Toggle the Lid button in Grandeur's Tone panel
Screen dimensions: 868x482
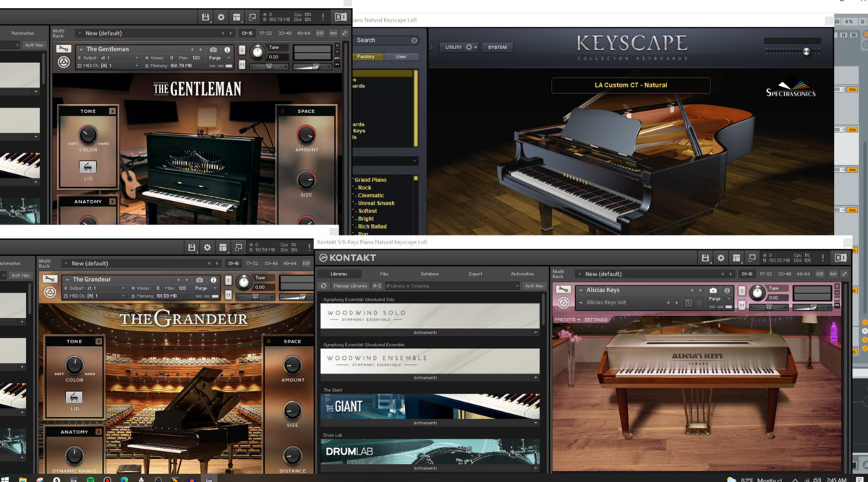coord(75,397)
